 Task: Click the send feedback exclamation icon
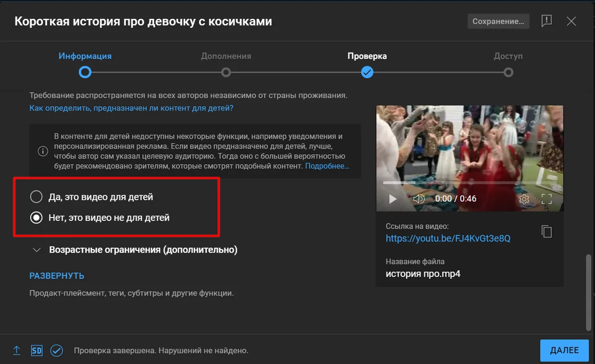pos(546,21)
